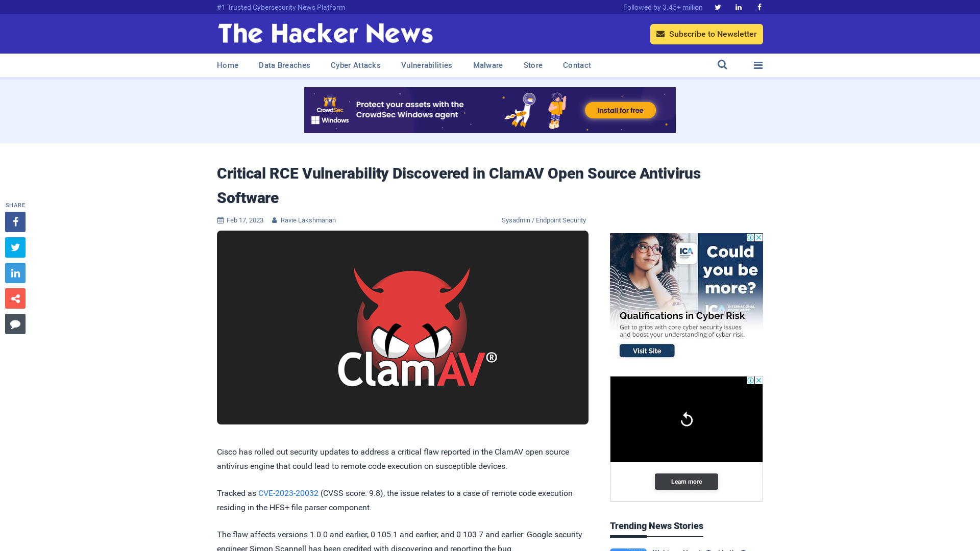
Task: Click the Endpoint Security category link
Action: 560,220
